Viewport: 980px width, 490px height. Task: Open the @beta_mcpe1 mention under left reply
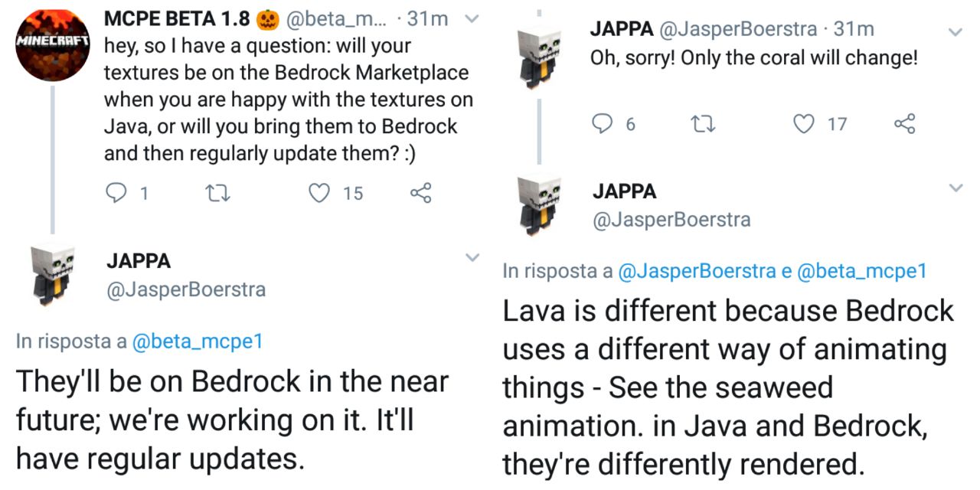[x=198, y=341]
